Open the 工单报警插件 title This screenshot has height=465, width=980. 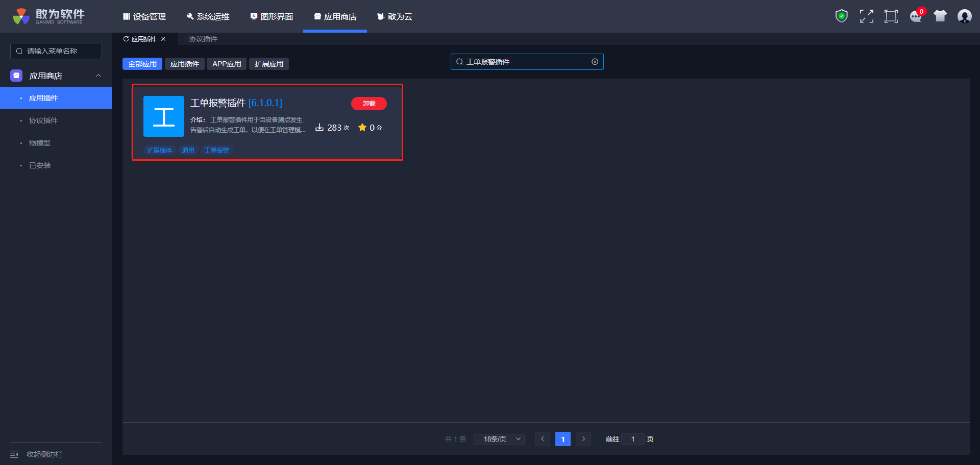click(218, 103)
